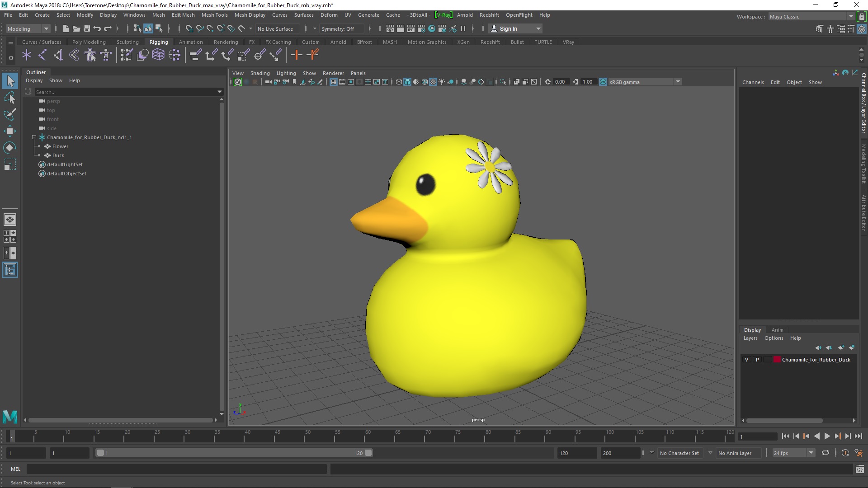The height and width of the screenshot is (488, 868).
Task: Select the Duck mesh in Outliner
Action: [x=58, y=155]
